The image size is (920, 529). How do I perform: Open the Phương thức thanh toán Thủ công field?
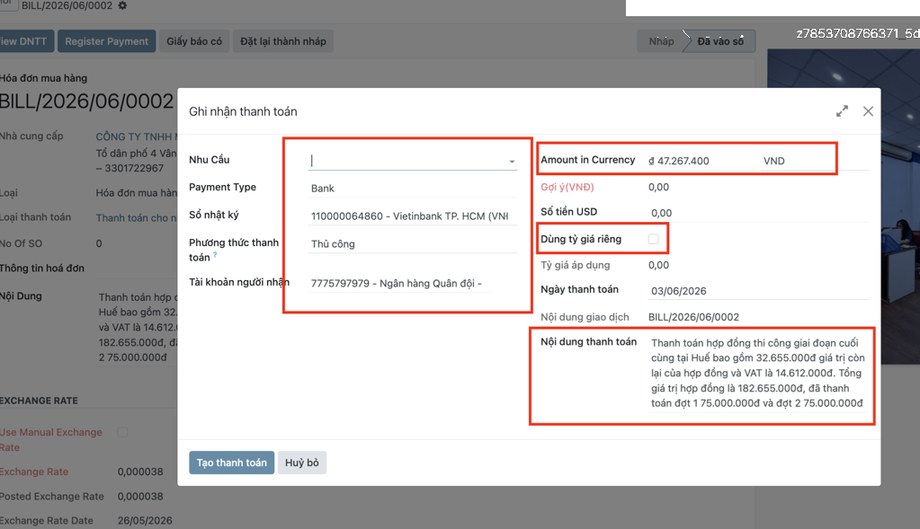[x=412, y=244]
